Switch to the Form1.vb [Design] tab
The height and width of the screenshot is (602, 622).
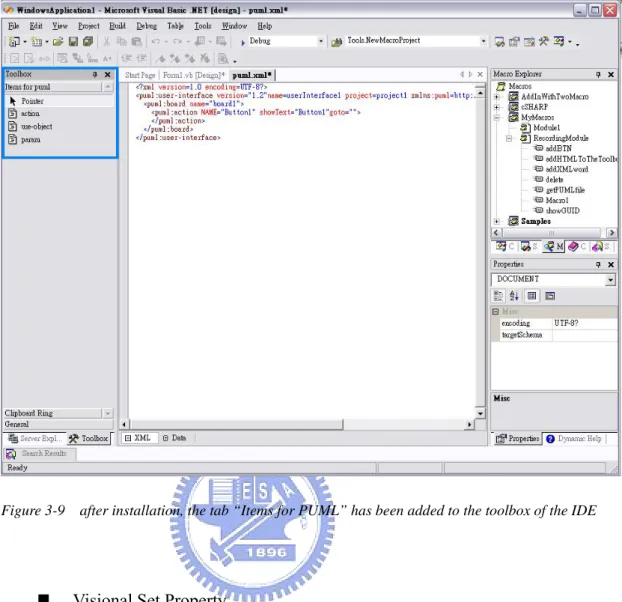(194, 75)
